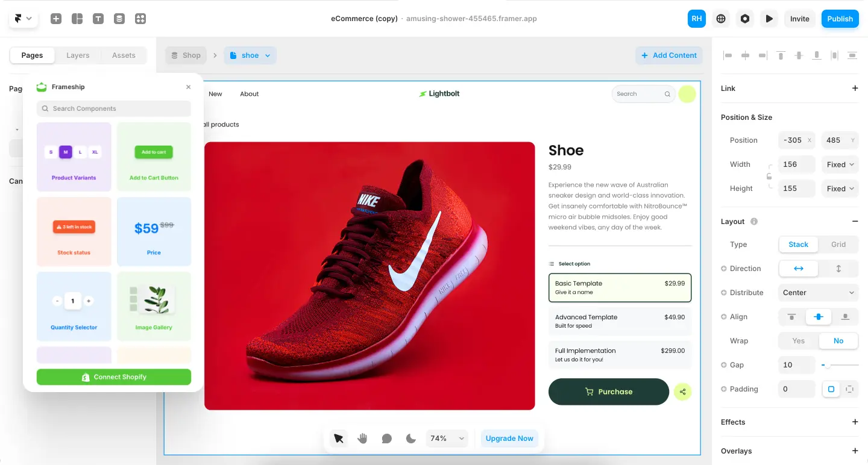Click the Publish button
The image size is (868, 465).
point(840,19)
